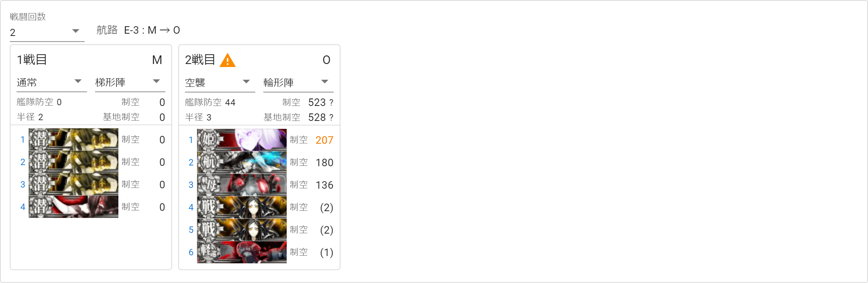Image resolution: width=868 pixels, height=283 pixels.
Task: Select the second submarine enemy in 1戦目
Action: tap(73, 162)
